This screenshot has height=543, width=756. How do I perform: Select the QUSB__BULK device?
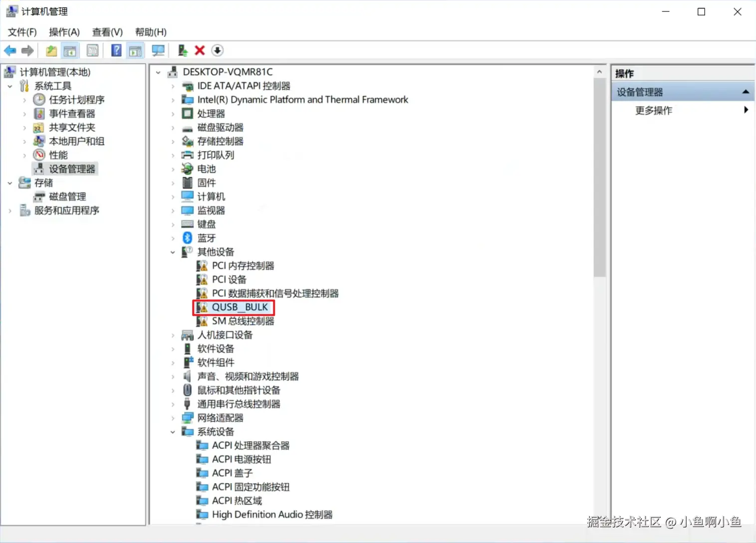point(240,307)
